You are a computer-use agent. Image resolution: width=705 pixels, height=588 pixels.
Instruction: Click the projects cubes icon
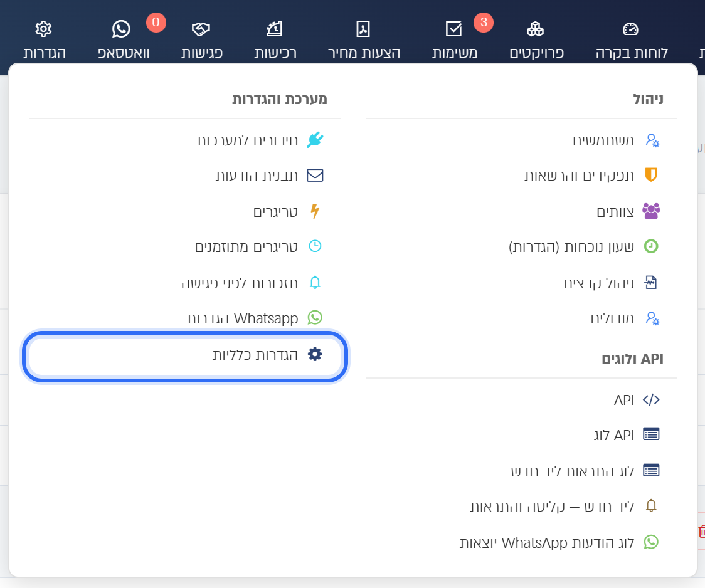point(535,29)
